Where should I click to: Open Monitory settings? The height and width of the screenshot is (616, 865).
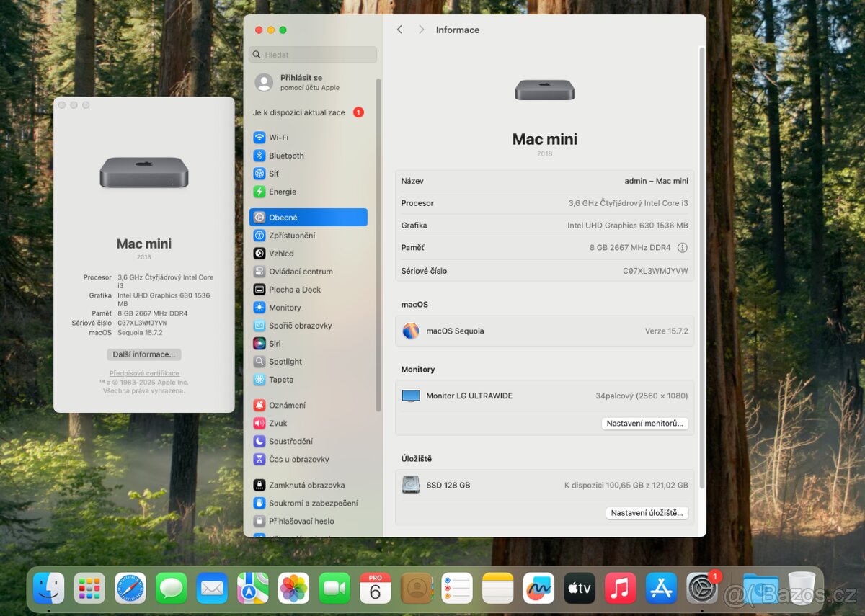pos(283,307)
